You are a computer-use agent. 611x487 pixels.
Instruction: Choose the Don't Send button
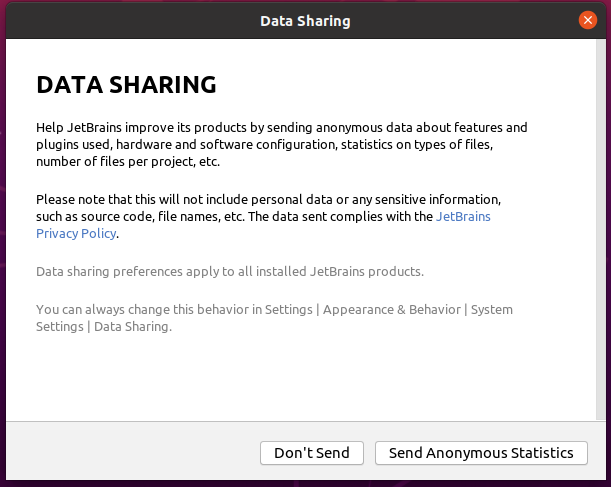tap(312, 453)
